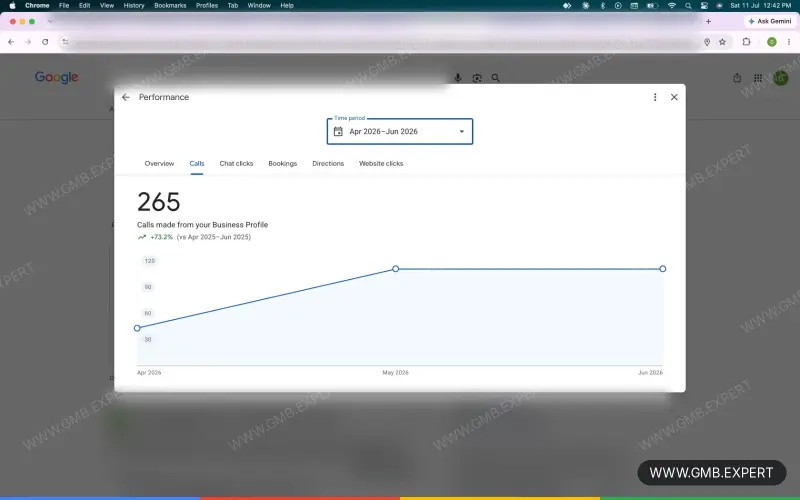Open the File menu
This screenshot has width=800, height=500.
tap(64, 6)
